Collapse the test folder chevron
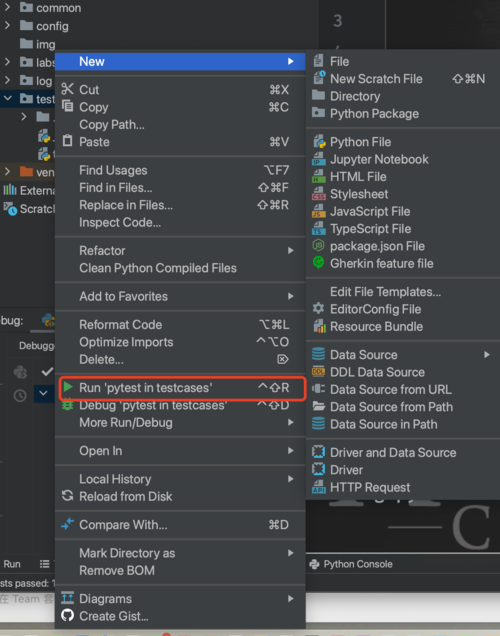This screenshot has height=636, width=500. coord(7,99)
